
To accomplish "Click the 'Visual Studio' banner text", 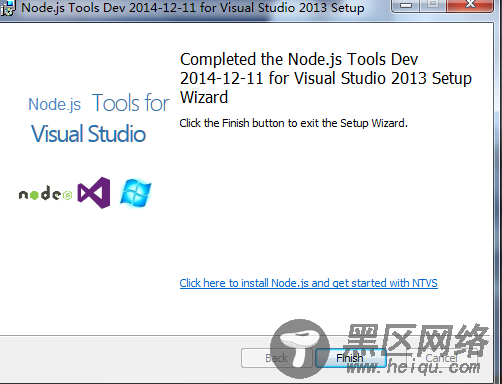I will pos(88,134).
